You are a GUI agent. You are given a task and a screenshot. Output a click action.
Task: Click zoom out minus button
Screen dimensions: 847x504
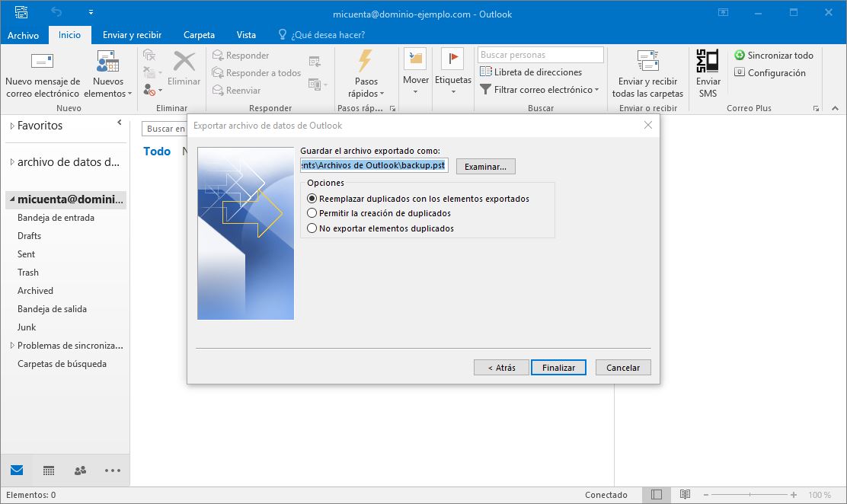[705, 495]
